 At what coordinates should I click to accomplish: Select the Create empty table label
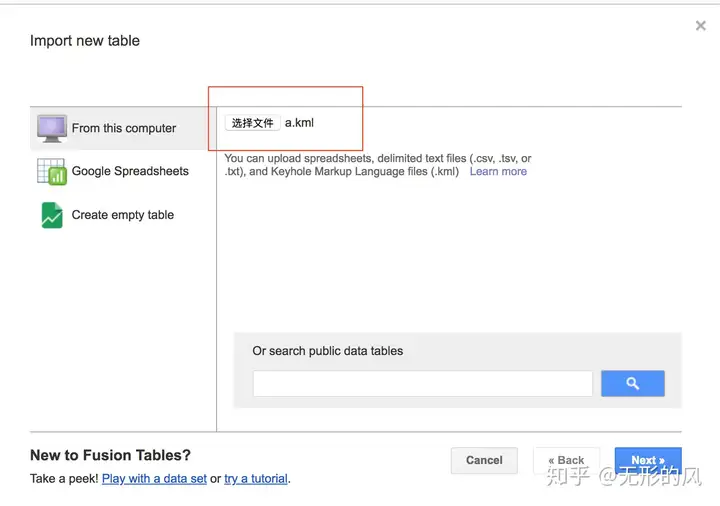coord(123,214)
